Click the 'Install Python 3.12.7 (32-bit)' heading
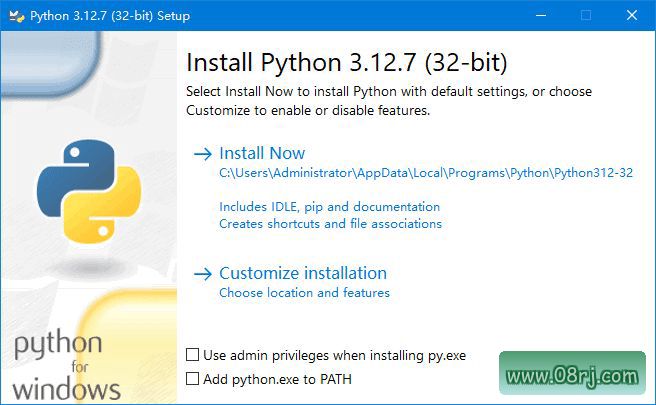The height and width of the screenshot is (405, 656). [x=347, y=63]
